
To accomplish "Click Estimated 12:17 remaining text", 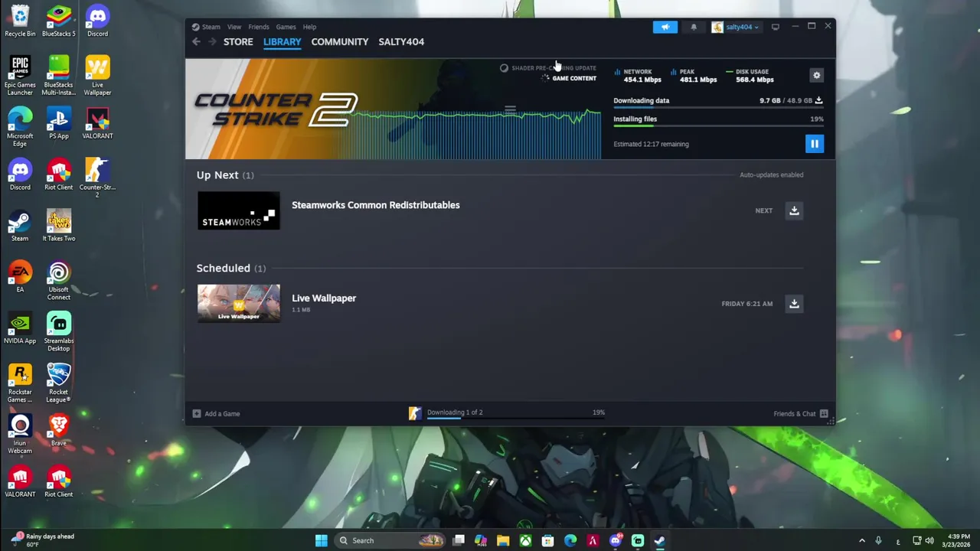I will tap(651, 144).
